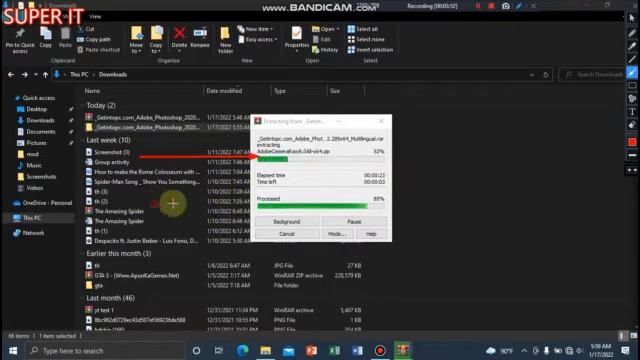Click Invert selection in the ribbon
The width and height of the screenshot is (640, 360).
tap(370, 50)
